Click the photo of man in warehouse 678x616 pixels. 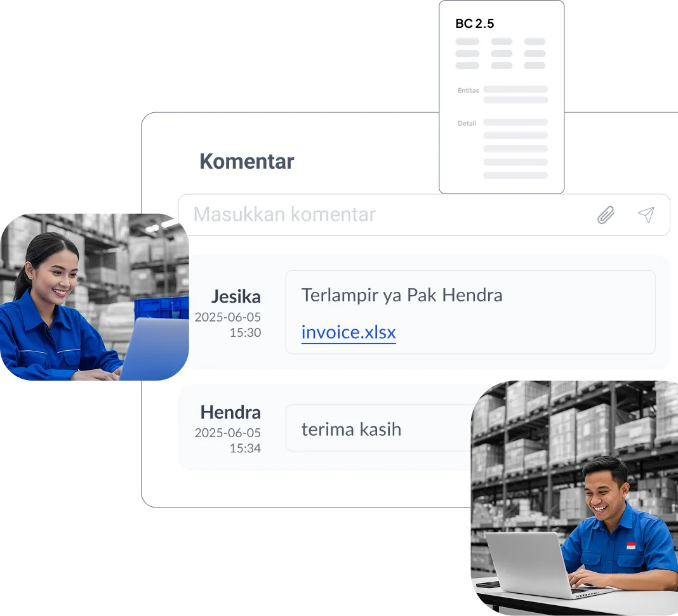click(575, 497)
